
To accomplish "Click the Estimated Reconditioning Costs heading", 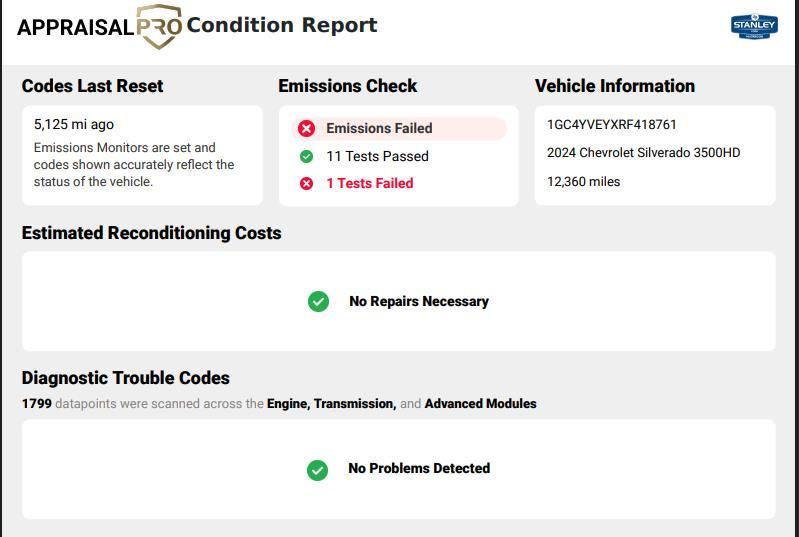I will click(x=151, y=233).
